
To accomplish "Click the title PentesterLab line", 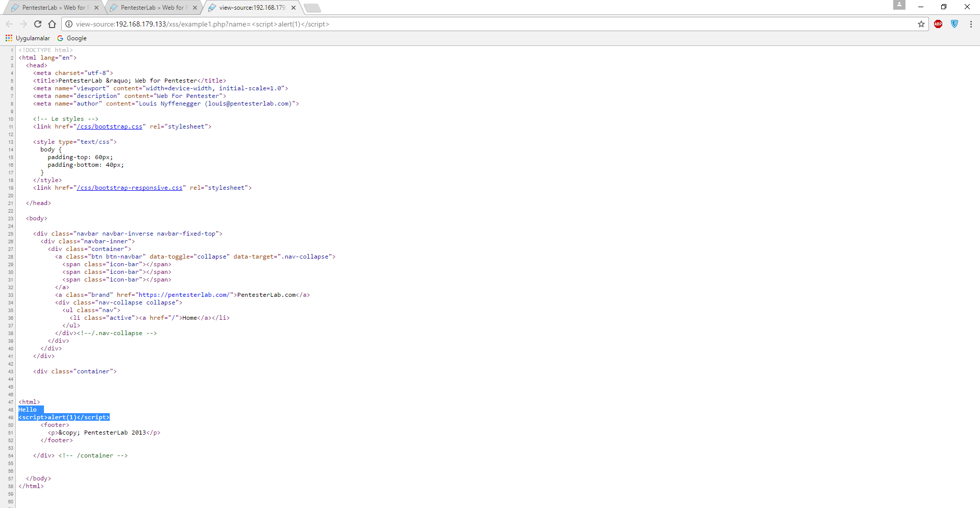I will (130, 81).
